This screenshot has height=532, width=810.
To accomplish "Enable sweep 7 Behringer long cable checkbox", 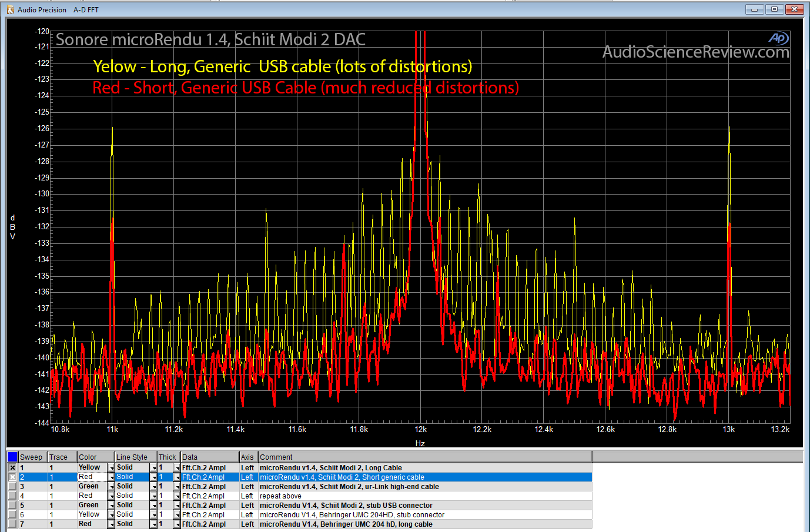I will (12, 524).
